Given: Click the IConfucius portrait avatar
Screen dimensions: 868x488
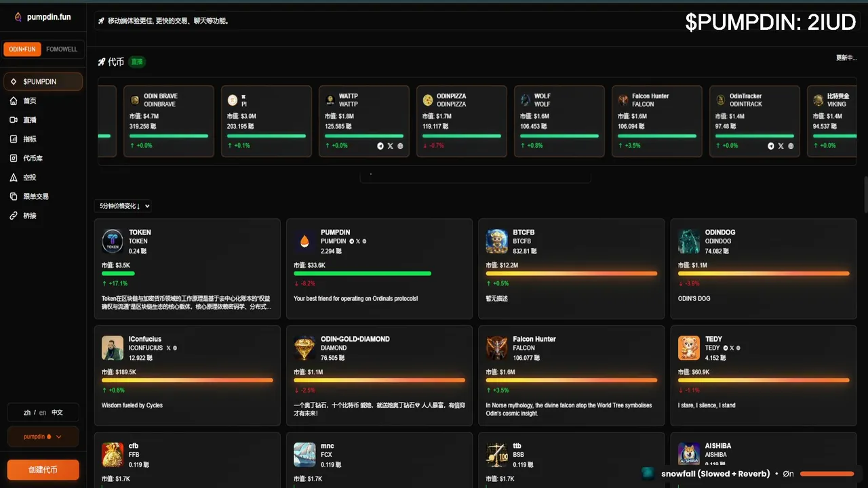Looking at the screenshot, I should (113, 348).
